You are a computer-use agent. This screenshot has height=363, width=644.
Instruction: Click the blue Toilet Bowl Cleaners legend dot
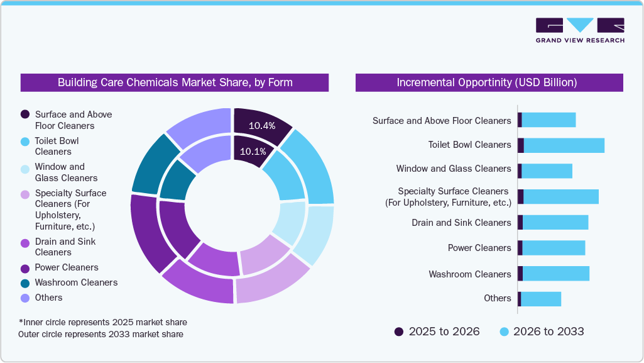tap(25, 142)
